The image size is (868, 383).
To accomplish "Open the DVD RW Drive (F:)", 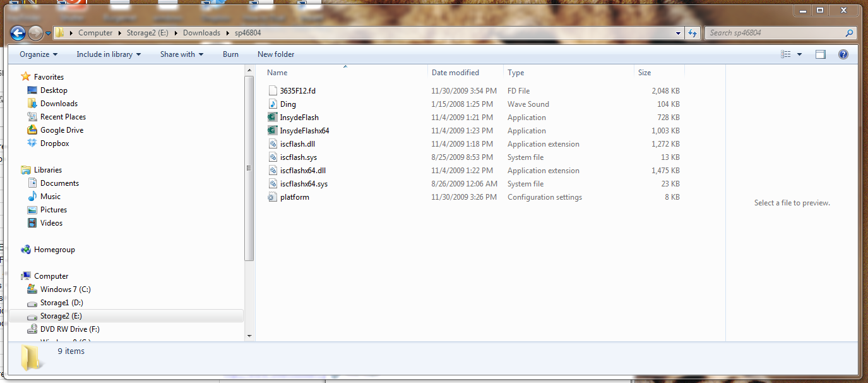I will [x=69, y=329].
